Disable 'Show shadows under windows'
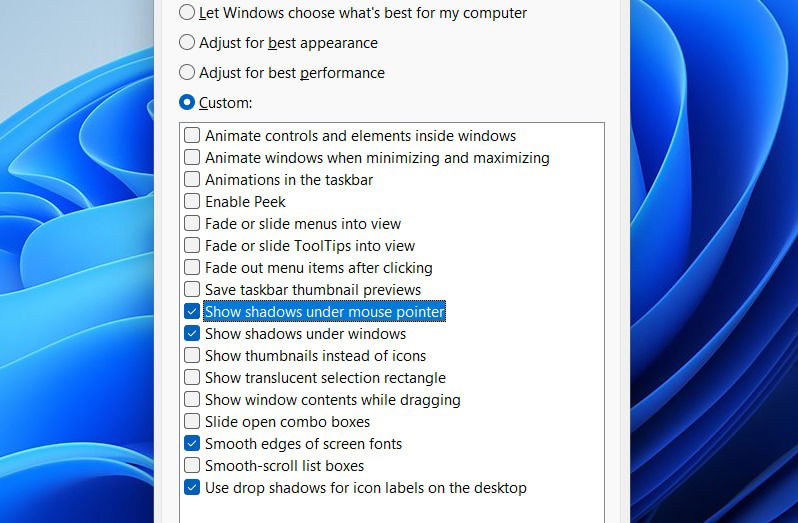Image resolution: width=798 pixels, height=523 pixels. click(x=192, y=333)
